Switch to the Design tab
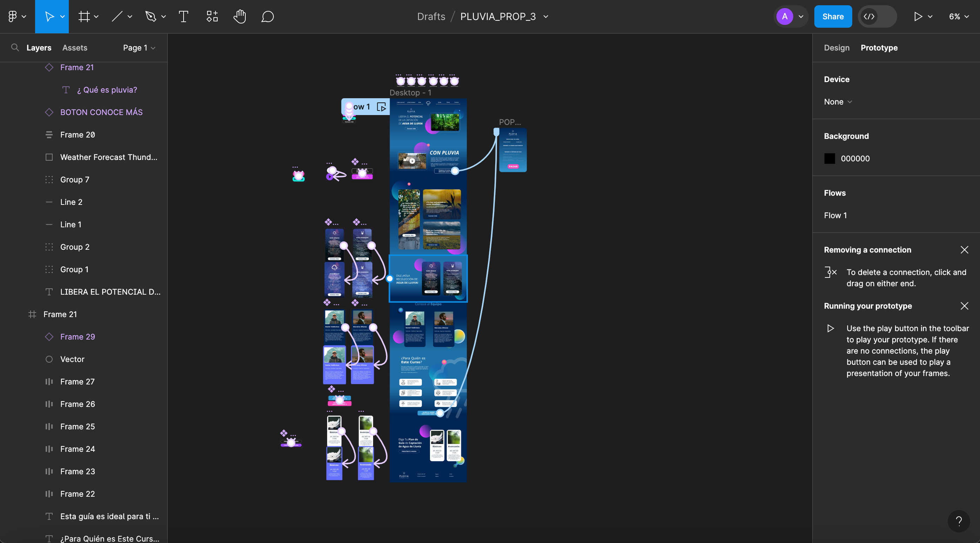This screenshot has width=980, height=543. 836,48
